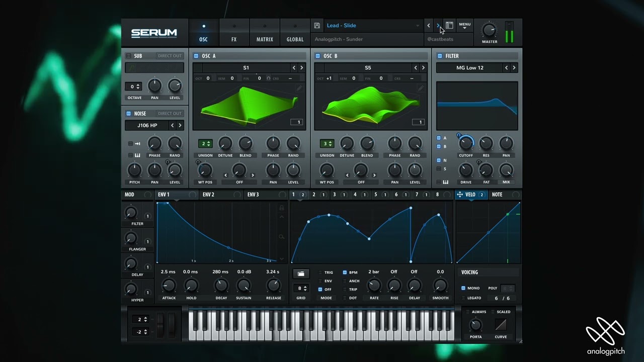Toggle filter routing for noise N

click(439, 160)
